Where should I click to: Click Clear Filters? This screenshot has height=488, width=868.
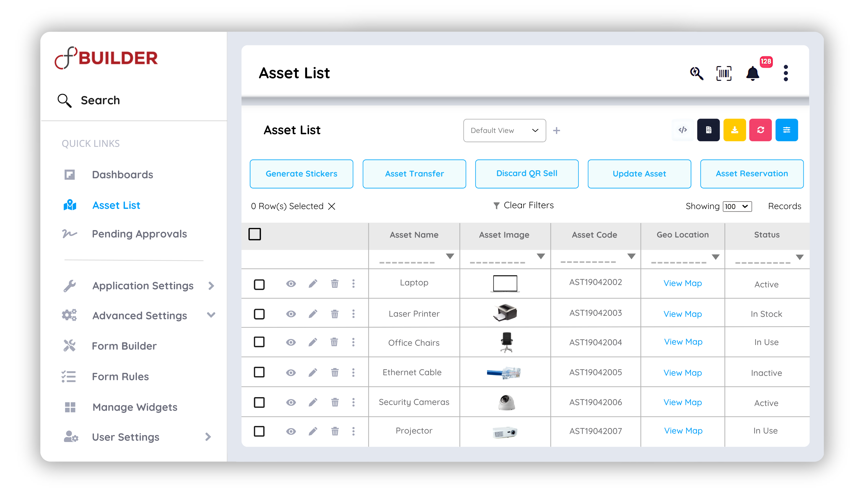pyautogui.click(x=523, y=205)
